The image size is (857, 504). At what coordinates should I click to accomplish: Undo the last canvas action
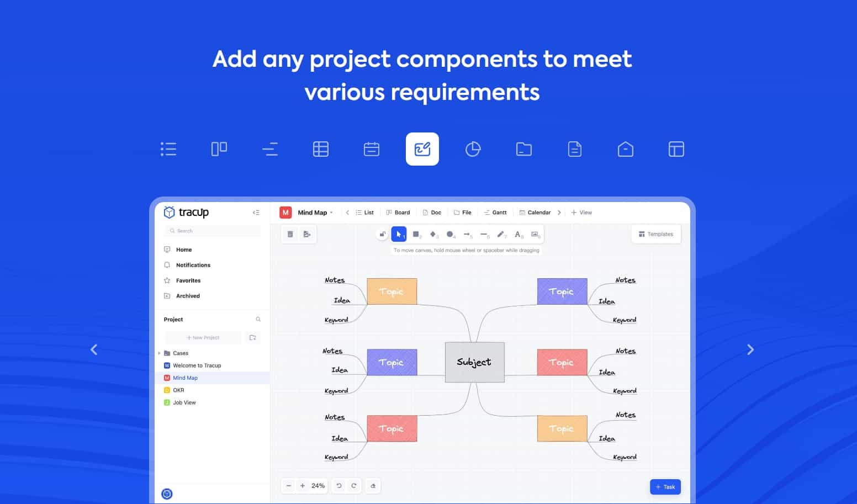[x=339, y=486]
